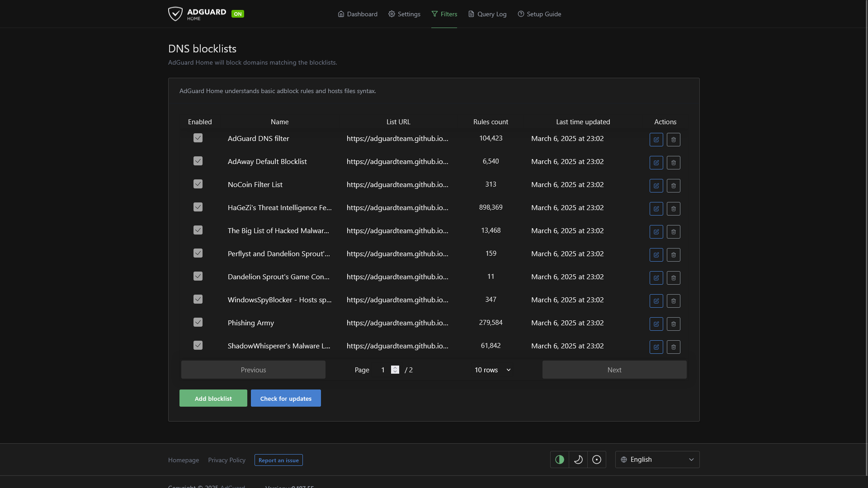Click the AdGuard DNS filter URL
This screenshot has width=868, height=488.
pyautogui.click(x=397, y=138)
